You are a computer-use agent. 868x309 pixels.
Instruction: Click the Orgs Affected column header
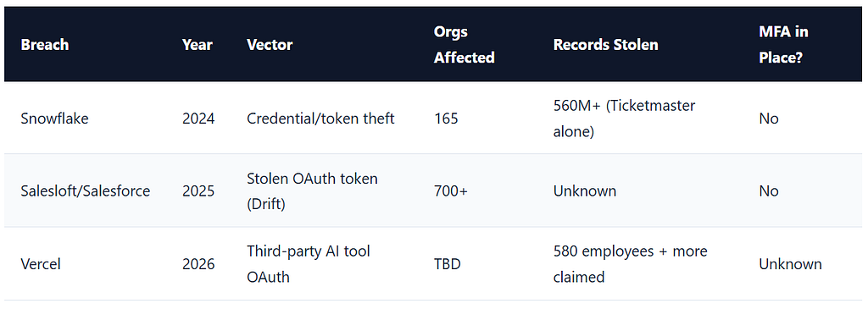click(x=464, y=45)
